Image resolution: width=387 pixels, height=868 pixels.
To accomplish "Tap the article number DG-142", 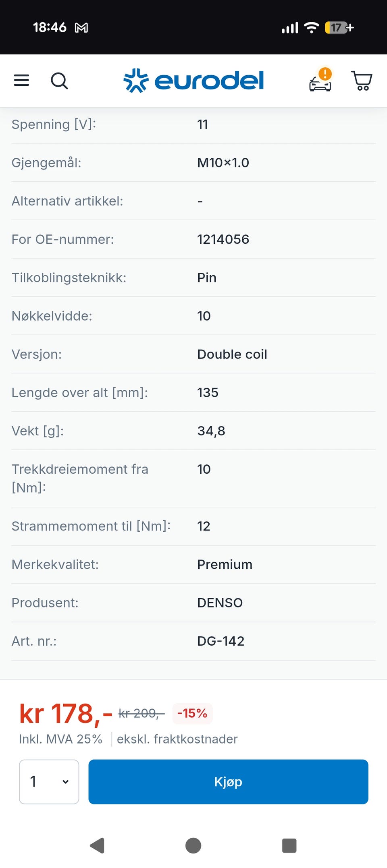I will [x=221, y=641].
